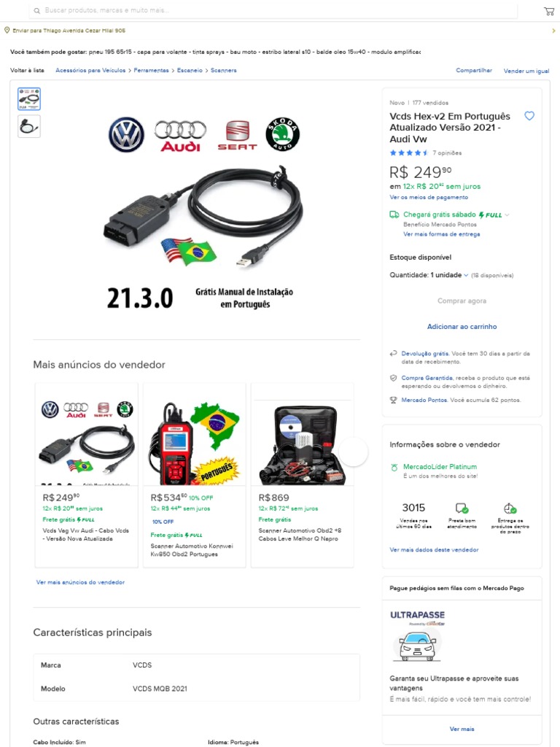Open the shopping cart icon
The height and width of the screenshot is (747, 560).
pyautogui.click(x=548, y=11)
